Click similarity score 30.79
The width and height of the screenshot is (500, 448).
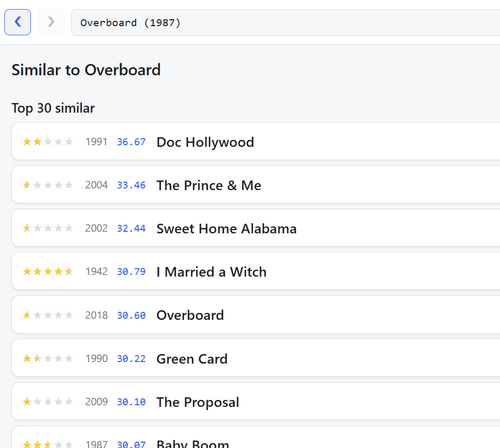[131, 272]
